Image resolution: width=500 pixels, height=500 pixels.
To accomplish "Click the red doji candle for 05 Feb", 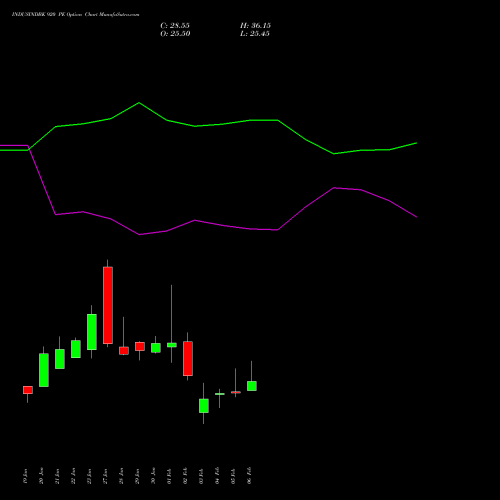I will (236, 392).
